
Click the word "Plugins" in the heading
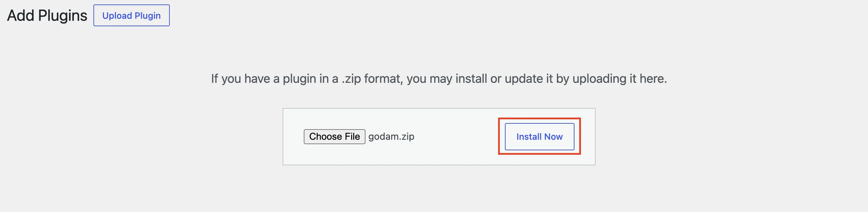click(x=63, y=16)
